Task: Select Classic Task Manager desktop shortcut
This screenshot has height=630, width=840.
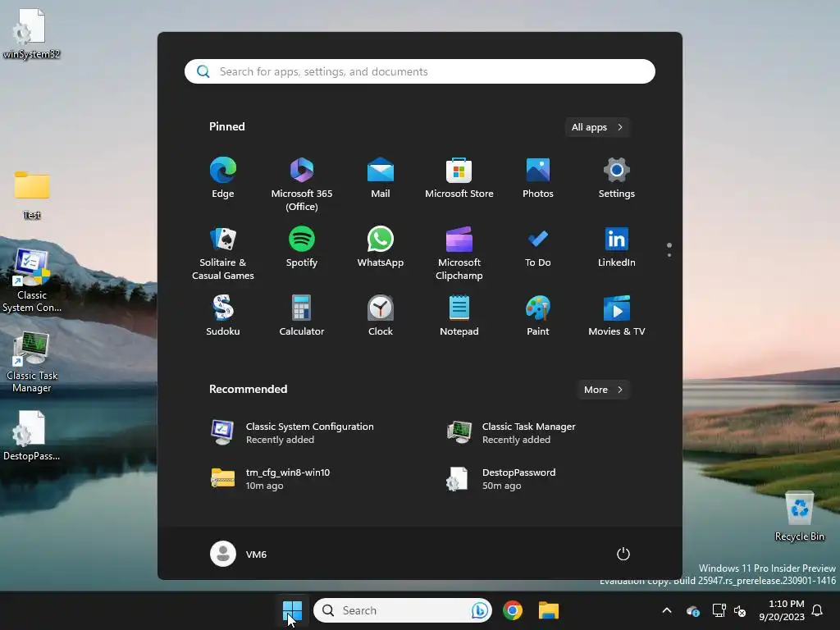Action: [32, 362]
